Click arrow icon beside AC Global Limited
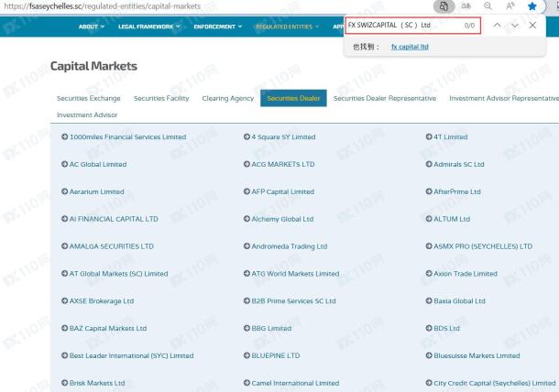Screen dimensions: 559x392 pyautogui.click(x=64, y=164)
